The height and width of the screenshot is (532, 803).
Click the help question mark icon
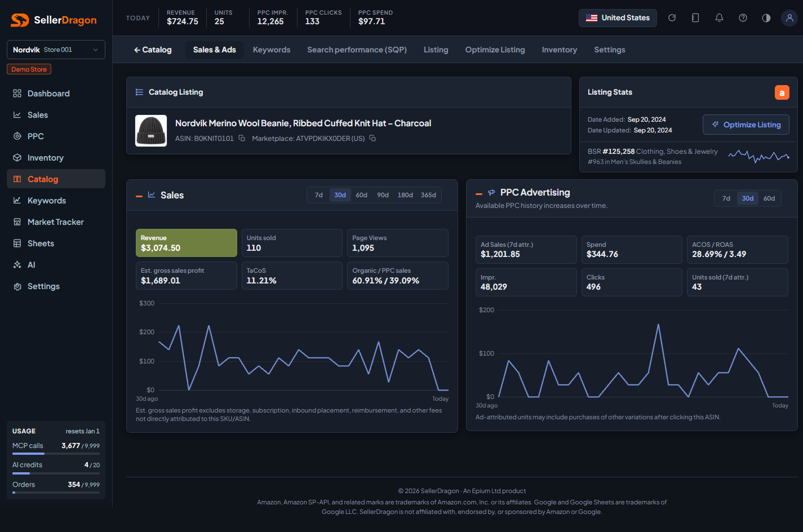pos(743,18)
